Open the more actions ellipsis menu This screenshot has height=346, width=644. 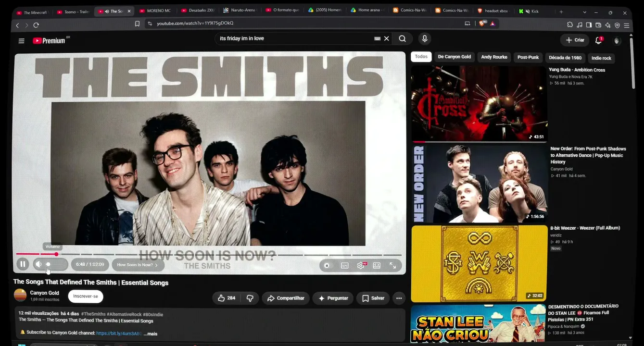point(399,298)
